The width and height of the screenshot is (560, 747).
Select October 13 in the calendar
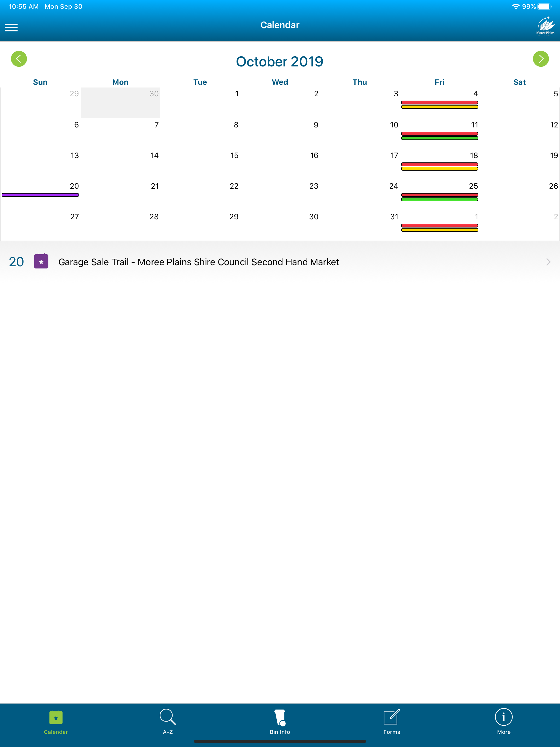point(40,164)
